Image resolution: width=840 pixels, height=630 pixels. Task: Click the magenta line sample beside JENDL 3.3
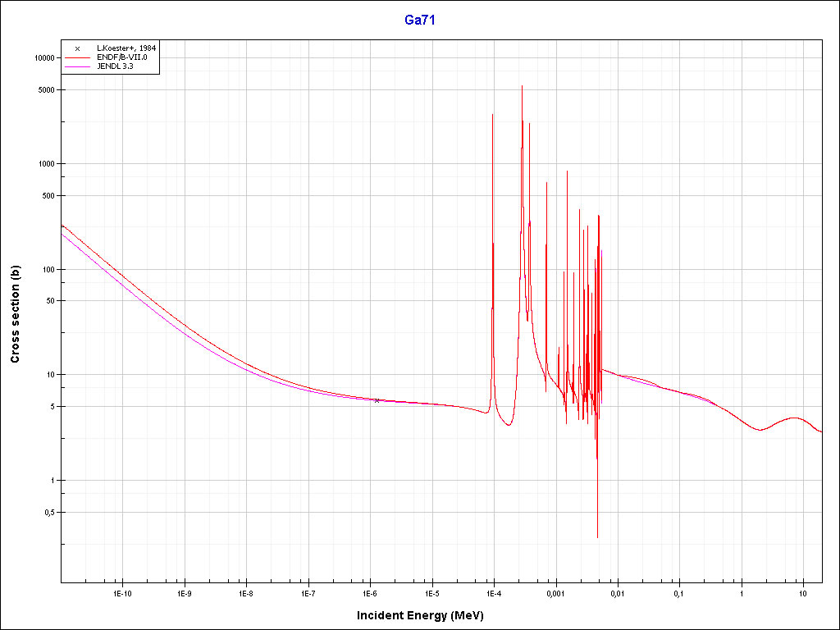77,66
